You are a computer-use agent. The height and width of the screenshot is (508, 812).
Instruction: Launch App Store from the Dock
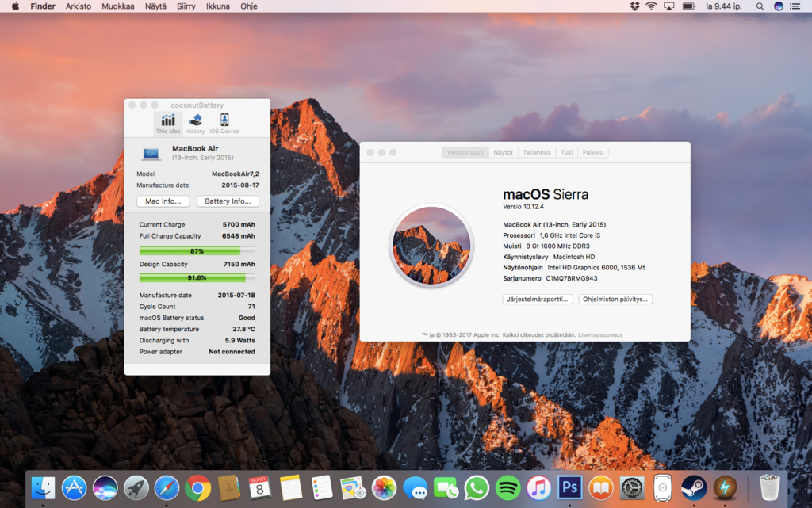click(74, 488)
